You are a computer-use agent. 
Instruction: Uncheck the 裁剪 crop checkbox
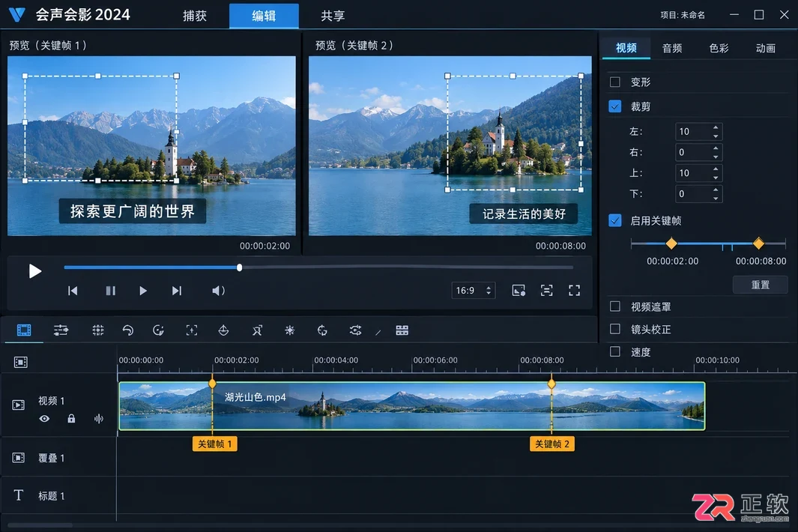point(614,106)
